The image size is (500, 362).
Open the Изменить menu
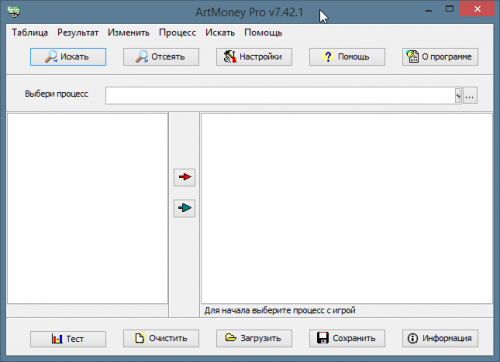[128, 33]
